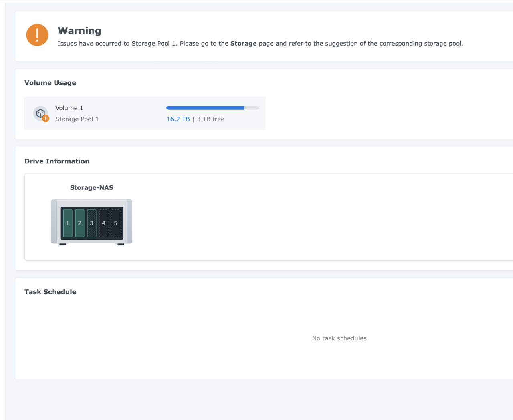Click empty drive bay 5
The height and width of the screenshot is (420, 513).
point(115,223)
